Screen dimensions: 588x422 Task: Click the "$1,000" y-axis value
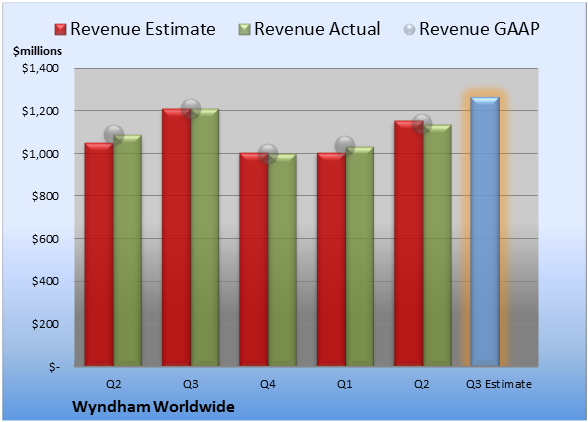[x=40, y=154]
